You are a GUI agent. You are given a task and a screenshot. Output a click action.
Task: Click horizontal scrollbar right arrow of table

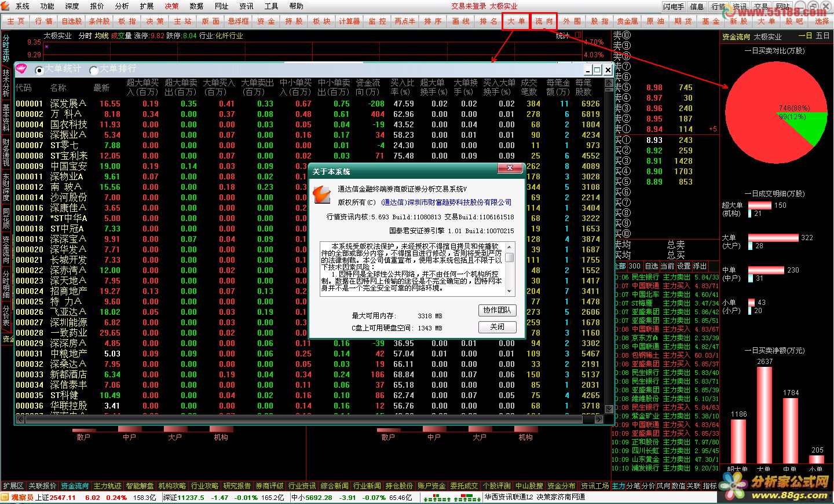point(599,420)
